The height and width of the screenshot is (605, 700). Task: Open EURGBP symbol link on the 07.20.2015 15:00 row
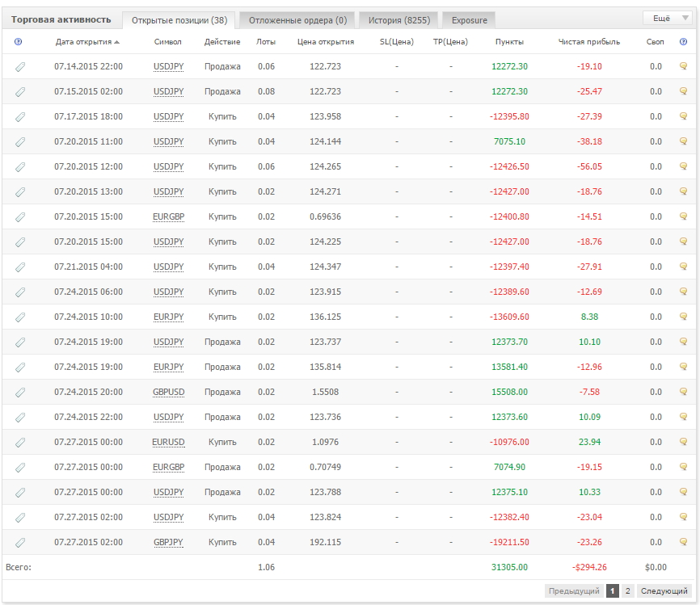(168, 216)
